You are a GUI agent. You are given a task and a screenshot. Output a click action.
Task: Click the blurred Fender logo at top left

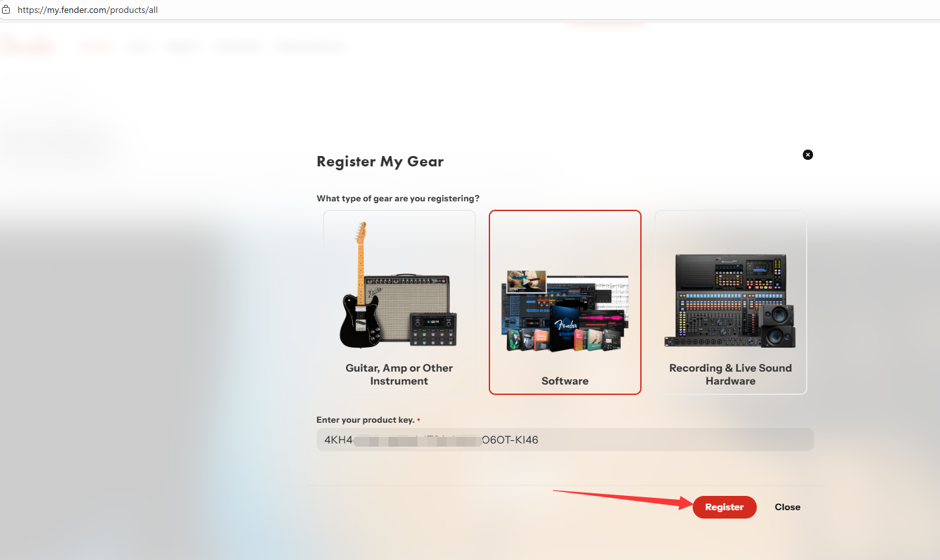(x=27, y=47)
